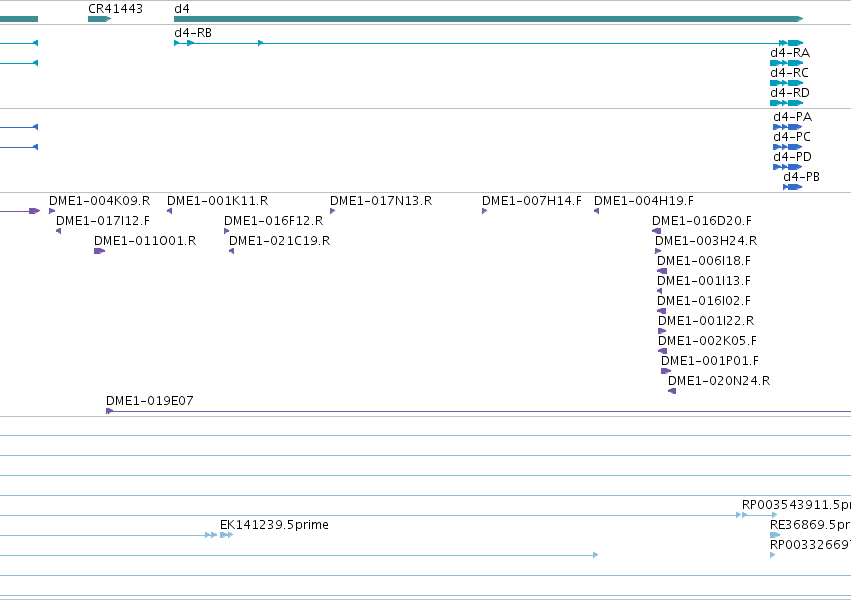
Task: Click the d4-RC transcript glyph
Action: [x=786, y=83]
